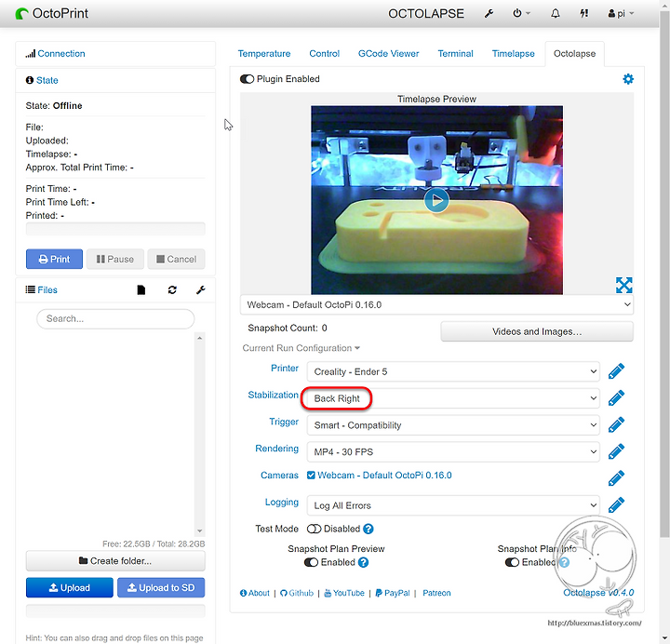The image size is (670, 644).
Task: Open the Rendering dropdown
Action: [x=453, y=451]
